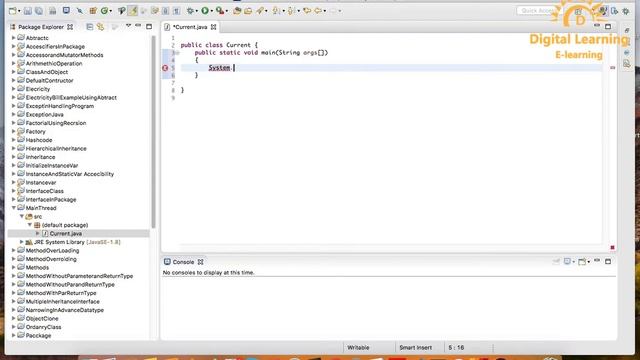
Task: Click the Back navigation arrow icon
Action: (318, 11)
